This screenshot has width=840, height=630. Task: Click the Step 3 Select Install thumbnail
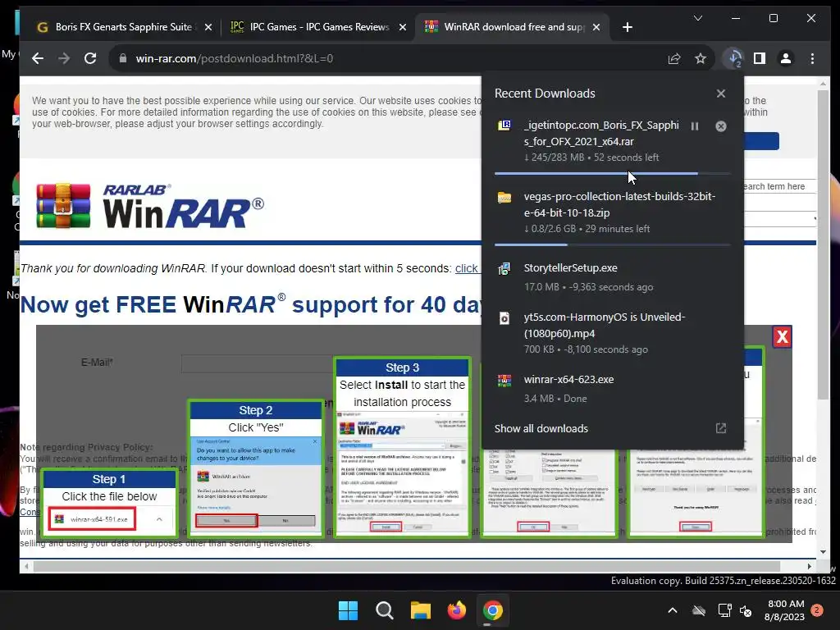(x=402, y=447)
